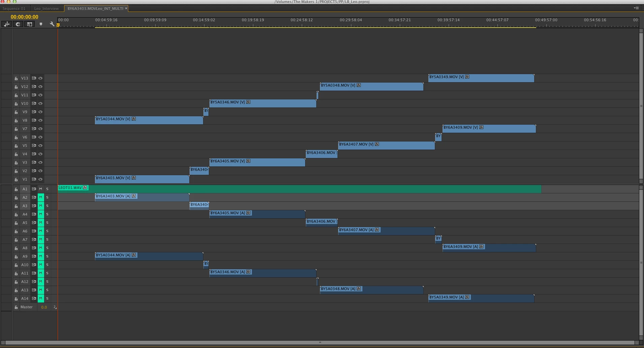
Task: Select the BY5A0346.MOV [A] clip on A11
Action: (x=263, y=273)
